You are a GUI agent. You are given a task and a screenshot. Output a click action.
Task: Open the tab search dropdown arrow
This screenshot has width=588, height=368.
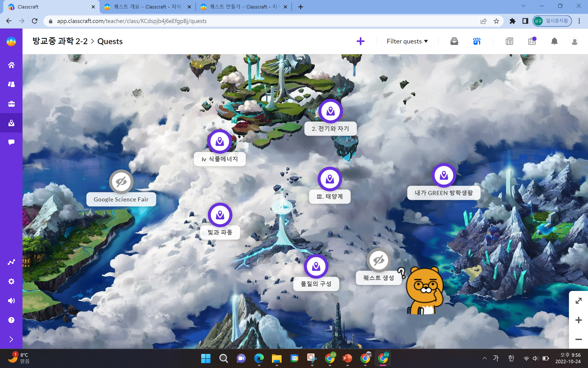(523, 6)
